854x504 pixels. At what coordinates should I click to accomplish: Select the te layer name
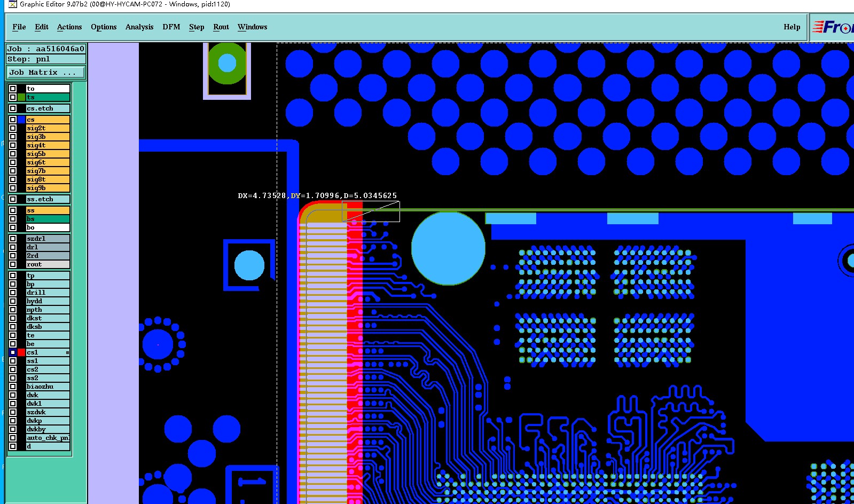pos(48,335)
